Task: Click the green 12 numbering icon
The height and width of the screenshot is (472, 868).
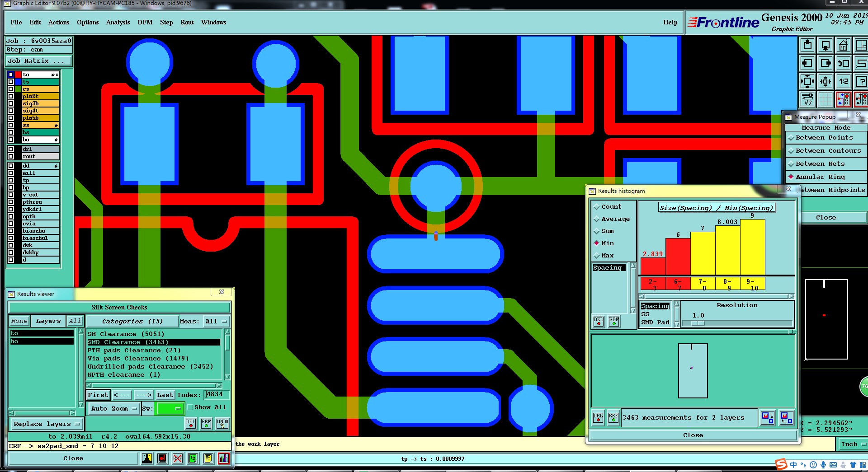Action: (193, 458)
